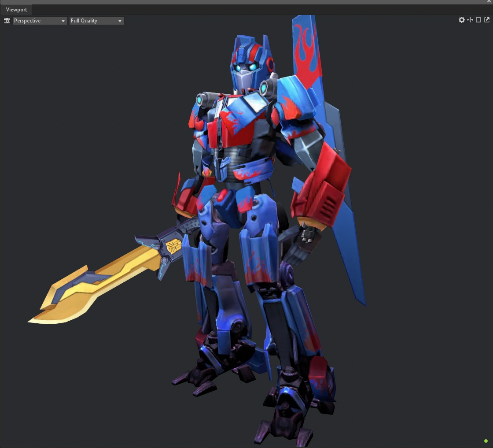Pop out viewport to new window
The width and height of the screenshot is (493, 448).
pyautogui.click(x=487, y=20)
